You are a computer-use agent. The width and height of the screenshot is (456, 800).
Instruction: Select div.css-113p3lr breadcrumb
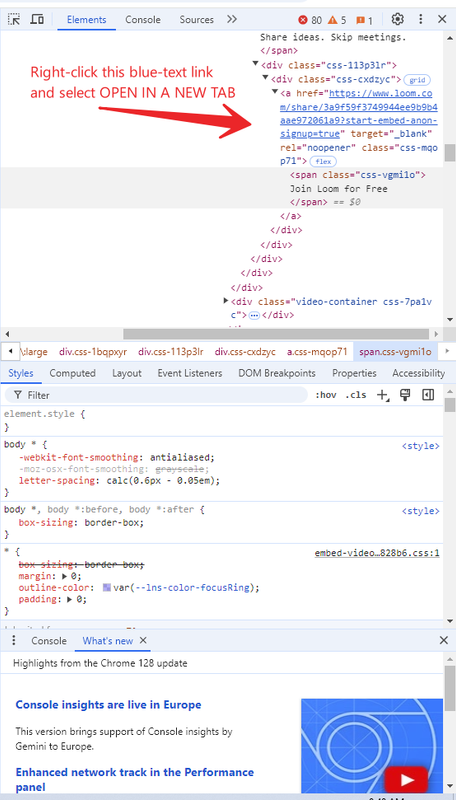pyautogui.click(x=170, y=352)
